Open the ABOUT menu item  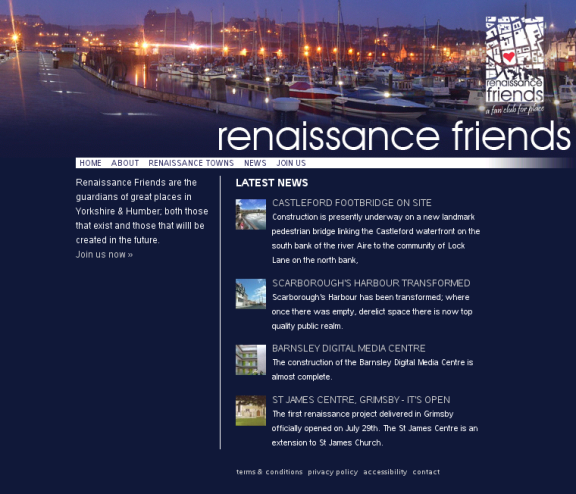(x=125, y=163)
